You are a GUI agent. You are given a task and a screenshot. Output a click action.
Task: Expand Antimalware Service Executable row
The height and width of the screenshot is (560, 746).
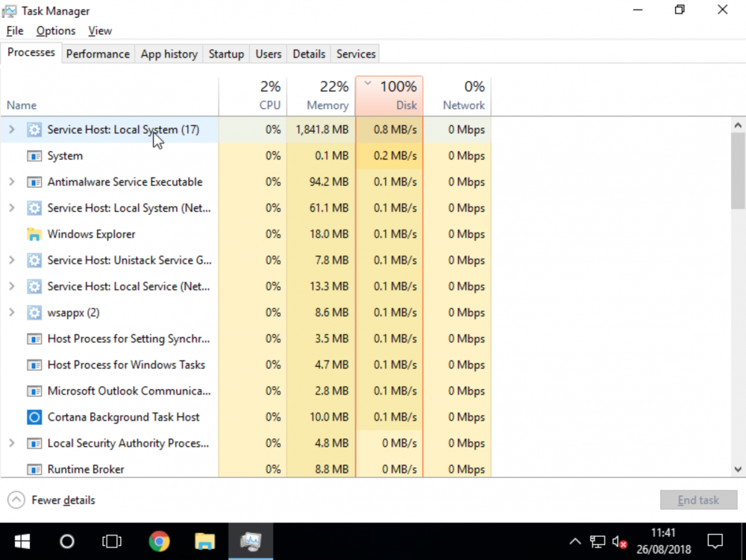click(x=12, y=182)
